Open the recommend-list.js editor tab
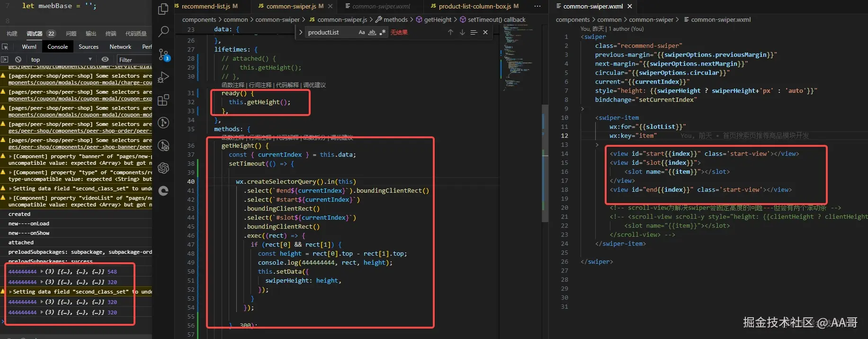 point(206,6)
